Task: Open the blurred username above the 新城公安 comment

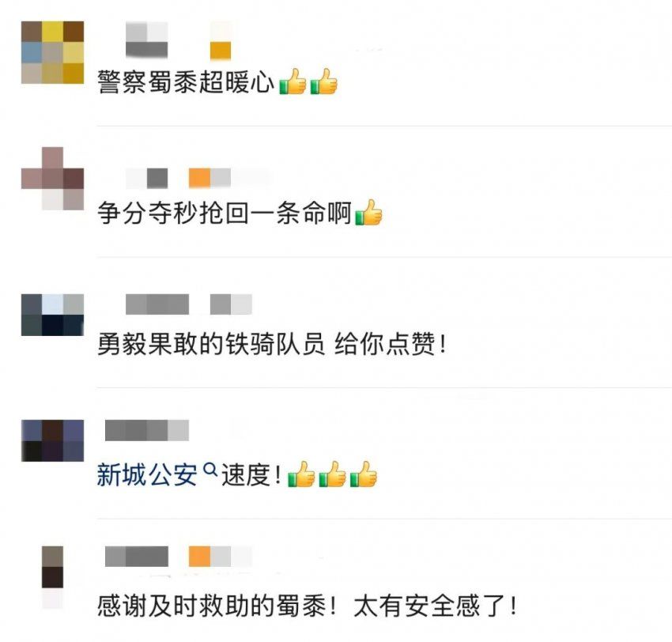Action: pos(147,430)
